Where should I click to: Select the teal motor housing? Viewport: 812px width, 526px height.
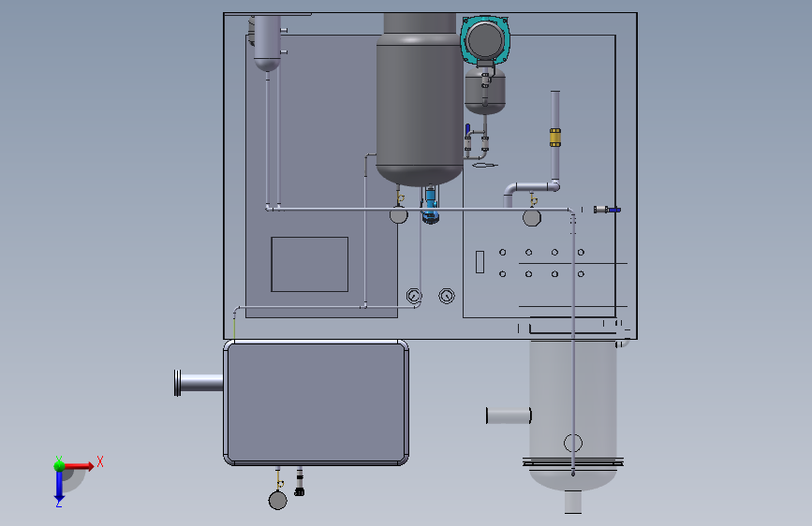(485, 40)
